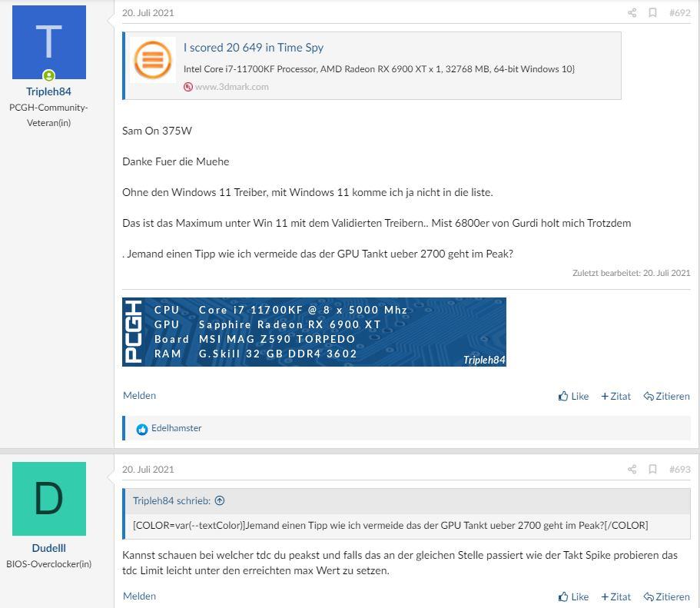This screenshot has width=700, height=608.
Task: Click the 3DMark orange logo thumbnail
Action: tap(153, 59)
